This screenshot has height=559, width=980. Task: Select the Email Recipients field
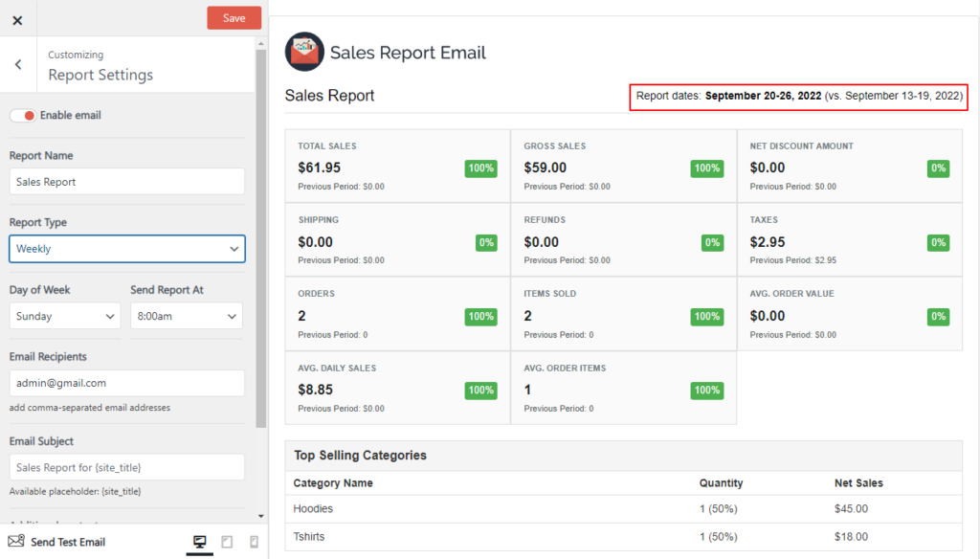126,384
